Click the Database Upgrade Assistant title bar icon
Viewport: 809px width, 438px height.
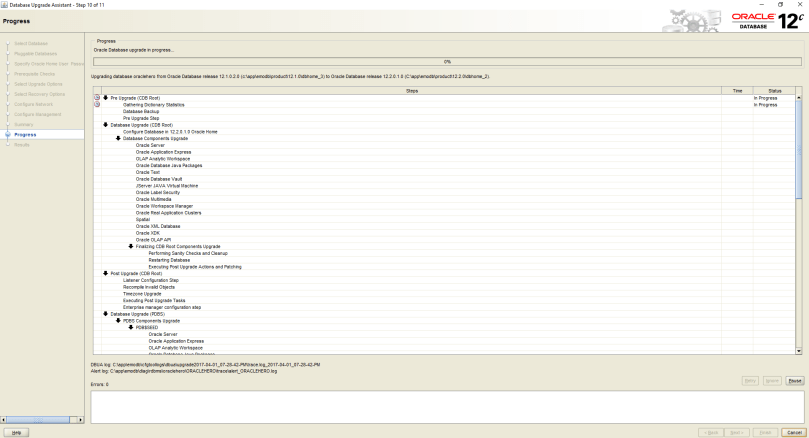(x=6, y=5)
